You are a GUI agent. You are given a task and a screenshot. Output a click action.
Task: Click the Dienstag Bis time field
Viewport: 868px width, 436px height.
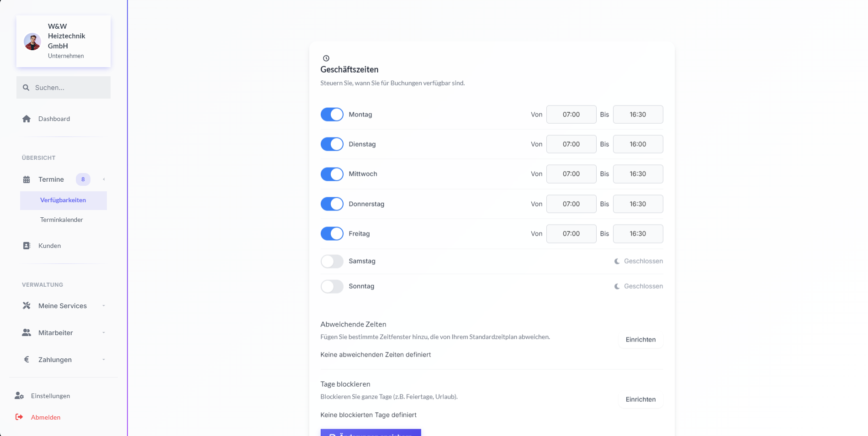(638, 144)
